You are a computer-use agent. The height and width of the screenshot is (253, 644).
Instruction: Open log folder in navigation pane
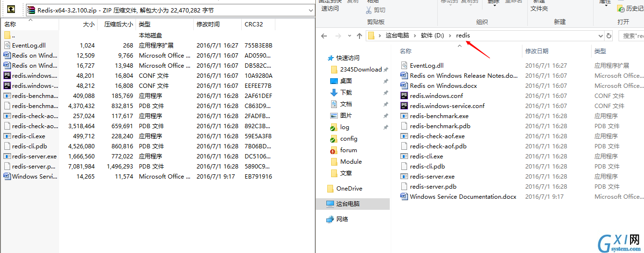(345, 127)
